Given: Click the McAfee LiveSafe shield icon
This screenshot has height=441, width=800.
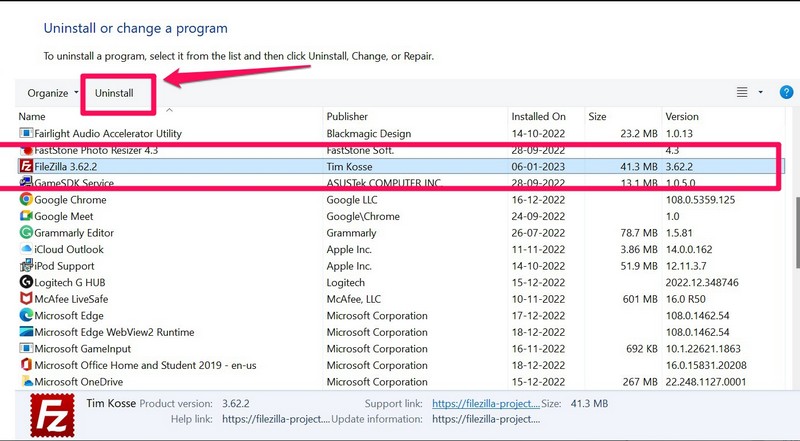Looking at the screenshot, I should pyautogui.click(x=26, y=298).
